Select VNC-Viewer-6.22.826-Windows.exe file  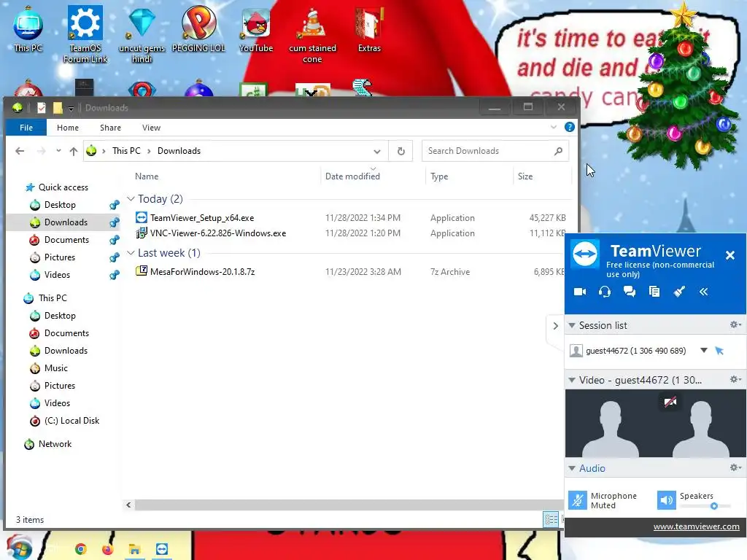point(217,233)
